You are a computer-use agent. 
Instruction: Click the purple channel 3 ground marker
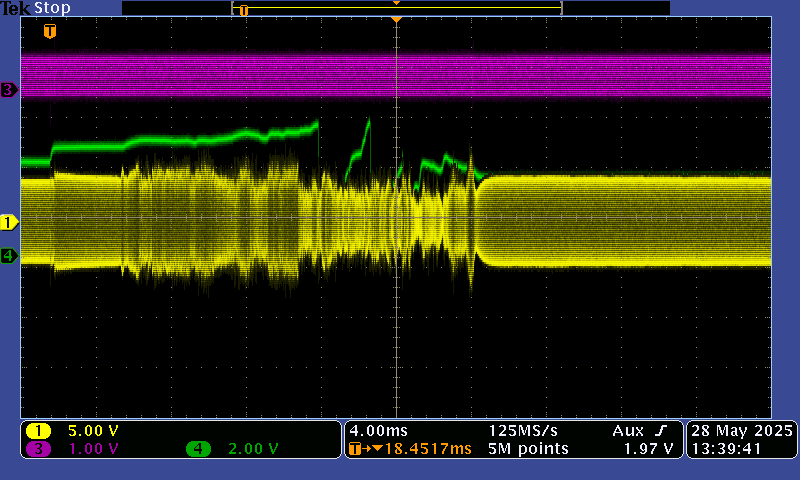pos(9,90)
